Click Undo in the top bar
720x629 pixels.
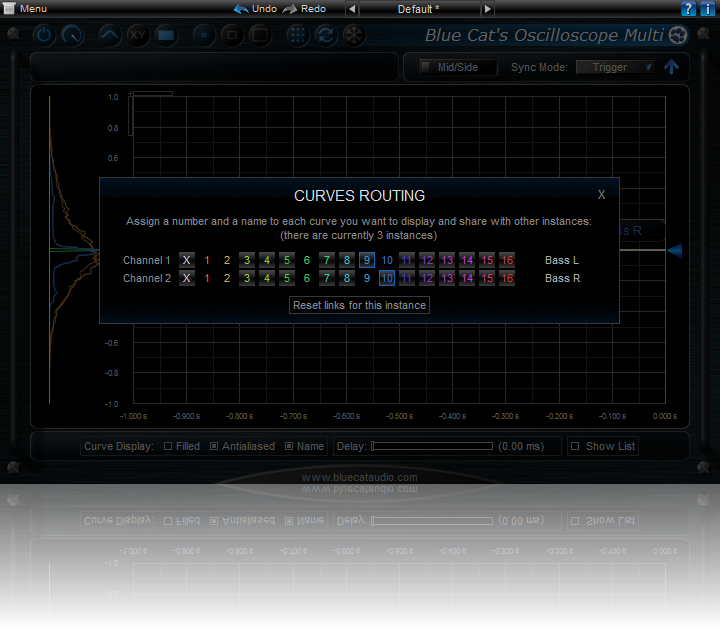[255, 9]
